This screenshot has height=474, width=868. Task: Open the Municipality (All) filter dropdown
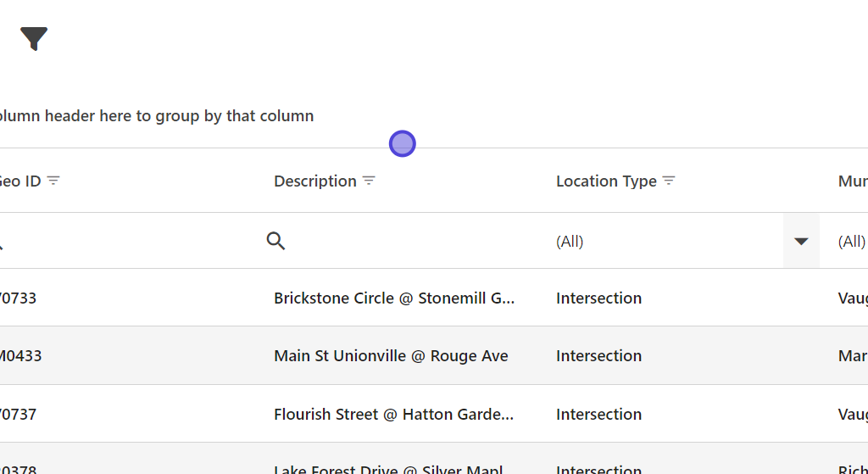point(851,241)
